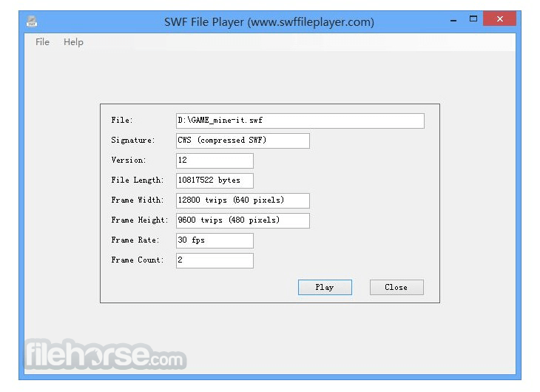
Task: Click the 'Signature:' label
Action: 133,141
